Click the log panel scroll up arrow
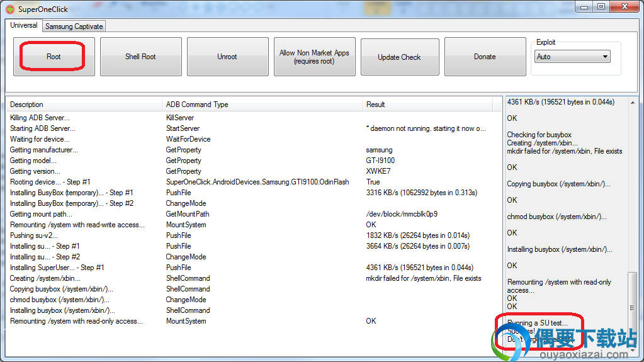Image resolution: width=644 pixels, height=362 pixels. coord(633,103)
